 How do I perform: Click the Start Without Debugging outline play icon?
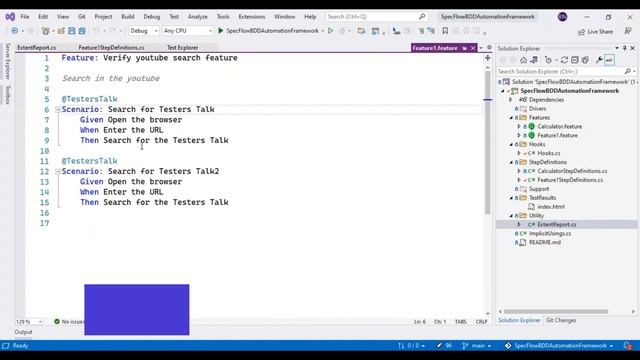(331, 31)
